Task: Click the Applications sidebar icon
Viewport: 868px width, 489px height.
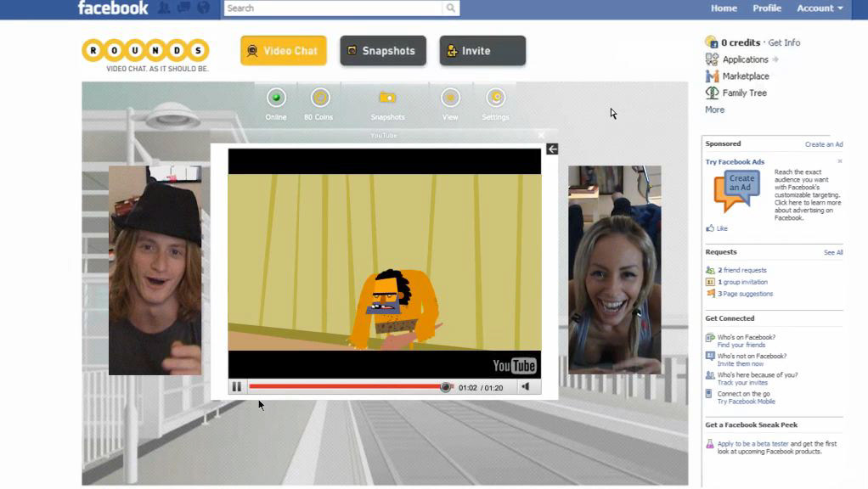Action: [712, 59]
